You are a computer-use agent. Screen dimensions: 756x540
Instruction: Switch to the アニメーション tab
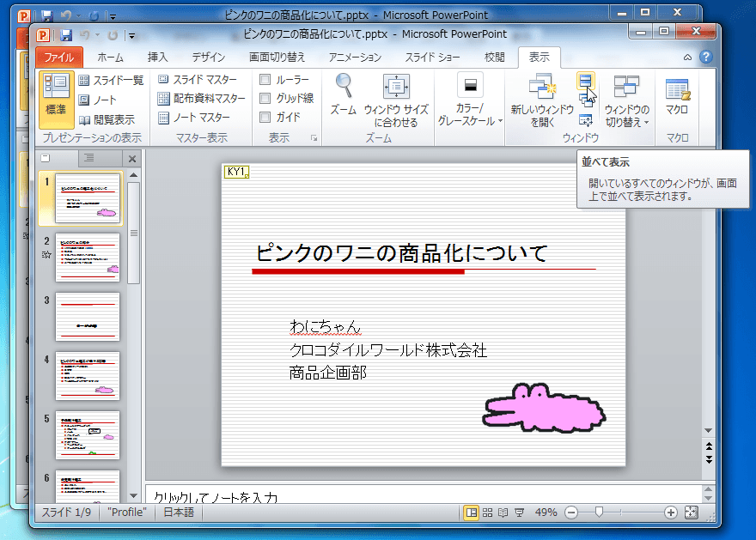356,58
